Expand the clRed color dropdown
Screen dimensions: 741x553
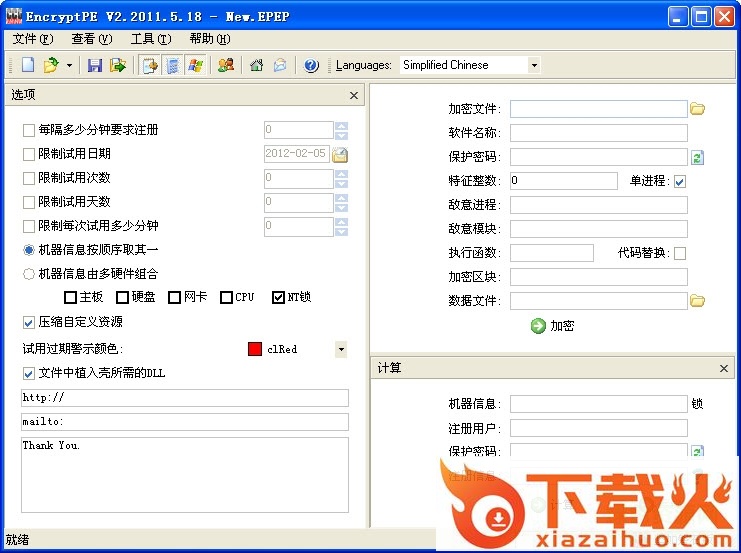pyautogui.click(x=341, y=349)
